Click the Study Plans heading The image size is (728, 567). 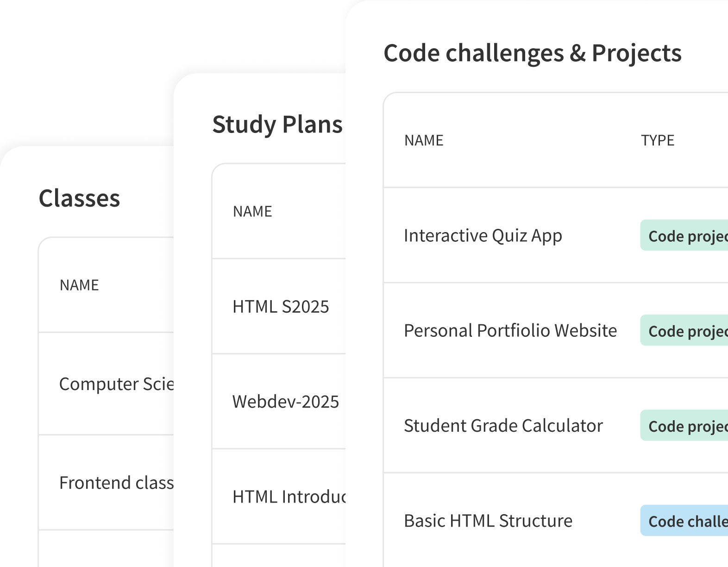277,124
